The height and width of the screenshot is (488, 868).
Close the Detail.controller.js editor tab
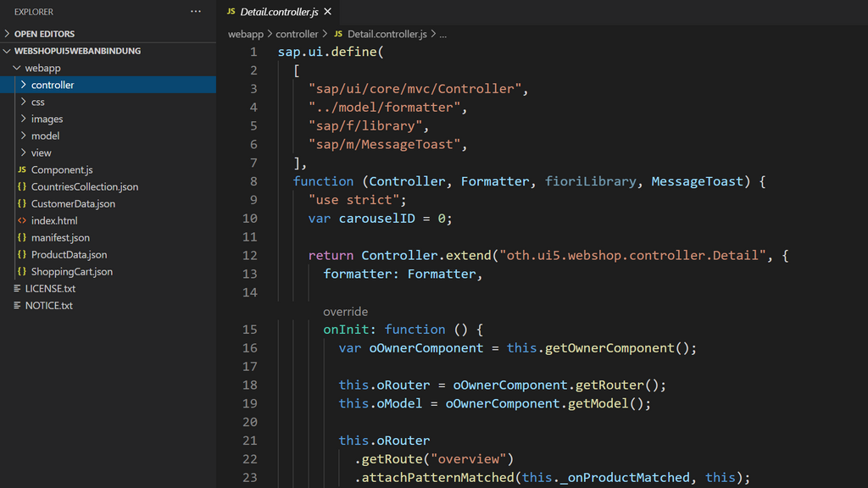[327, 12]
